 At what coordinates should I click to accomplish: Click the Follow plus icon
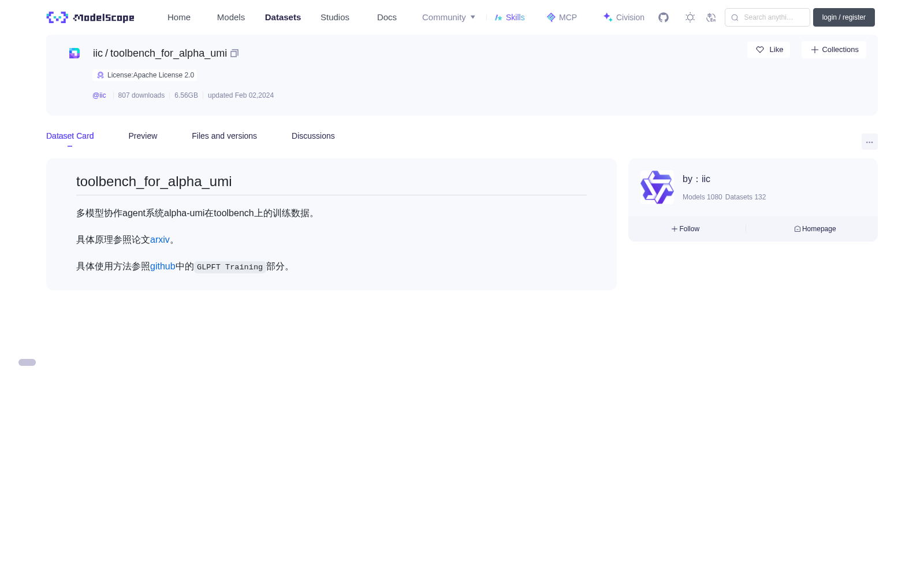675,229
